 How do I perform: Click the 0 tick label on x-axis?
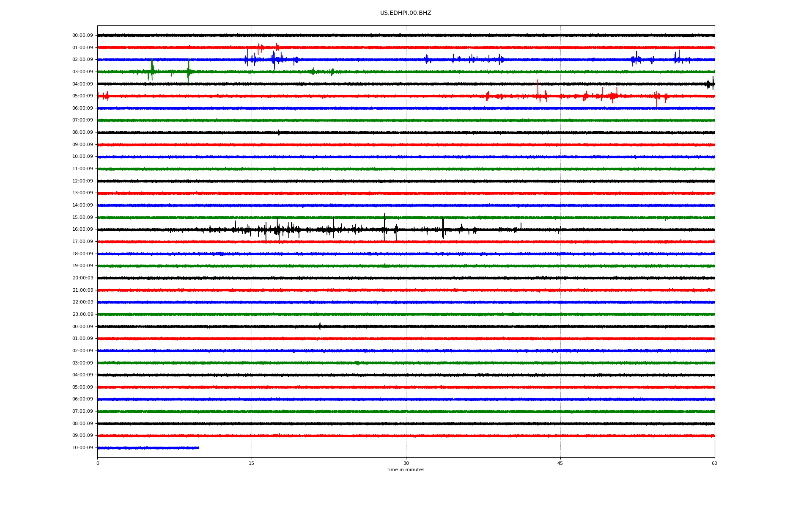98,463
